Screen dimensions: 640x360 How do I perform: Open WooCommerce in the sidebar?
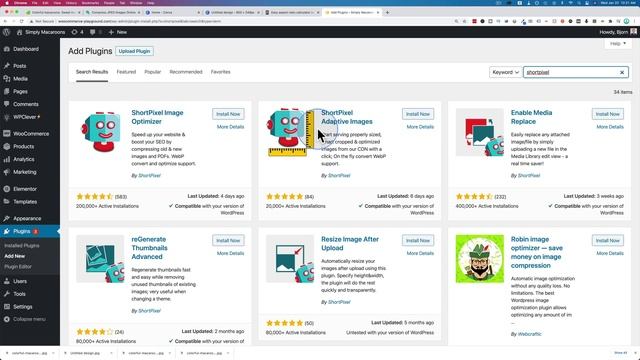pos(30,133)
